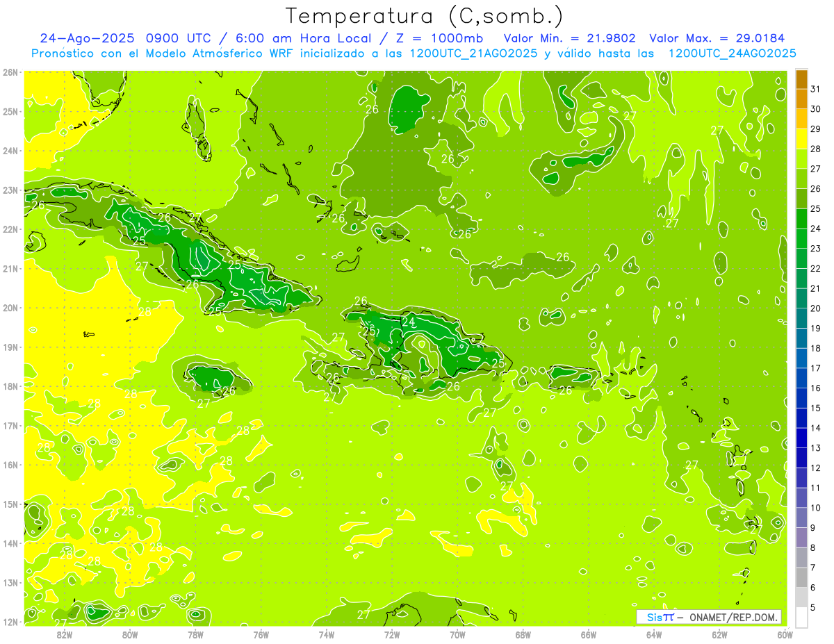Pick the brown-orange swatch above 31
Viewport: 834px width, 644px height.
click(801, 79)
